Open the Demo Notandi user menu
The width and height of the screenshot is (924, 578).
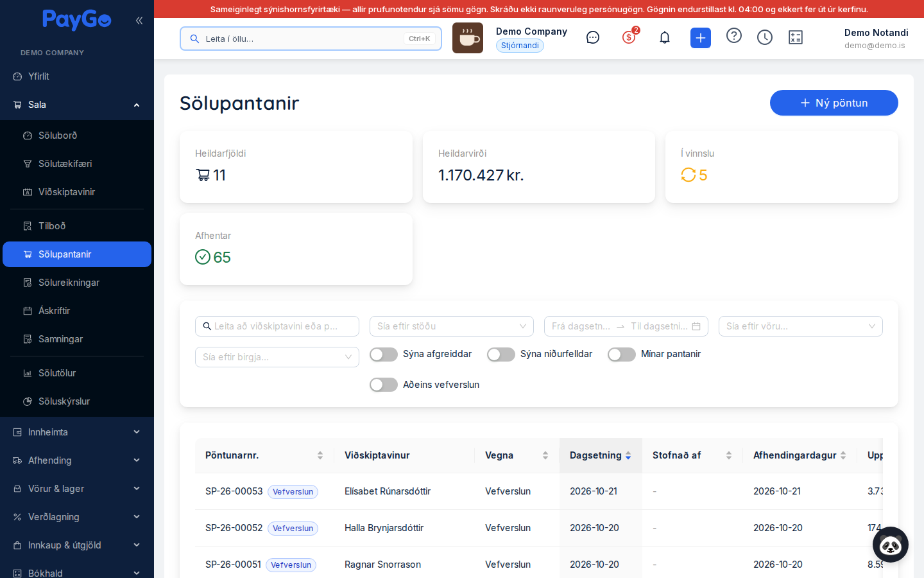point(876,39)
